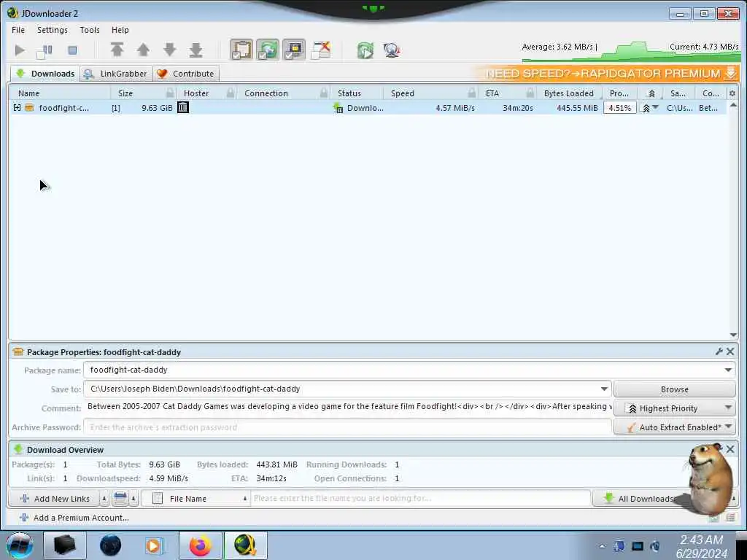Viewport: 747px width, 560px height.
Task: Open the File Name search-type dropdown
Action: (196, 499)
